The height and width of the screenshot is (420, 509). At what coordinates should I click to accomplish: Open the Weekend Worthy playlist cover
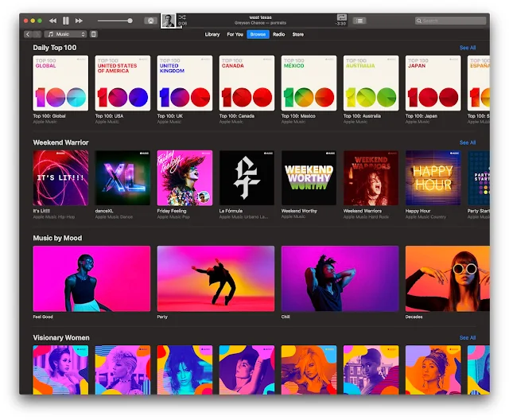click(309, 178)
